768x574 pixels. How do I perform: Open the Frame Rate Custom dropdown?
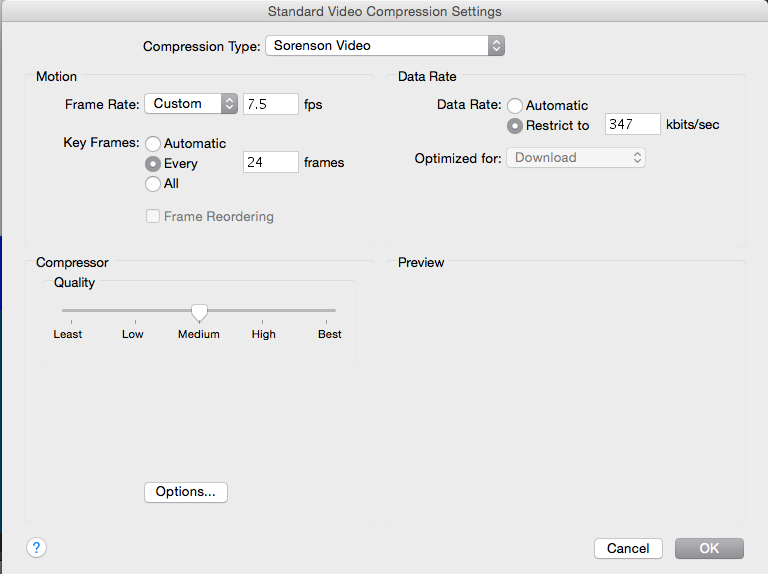191,104
